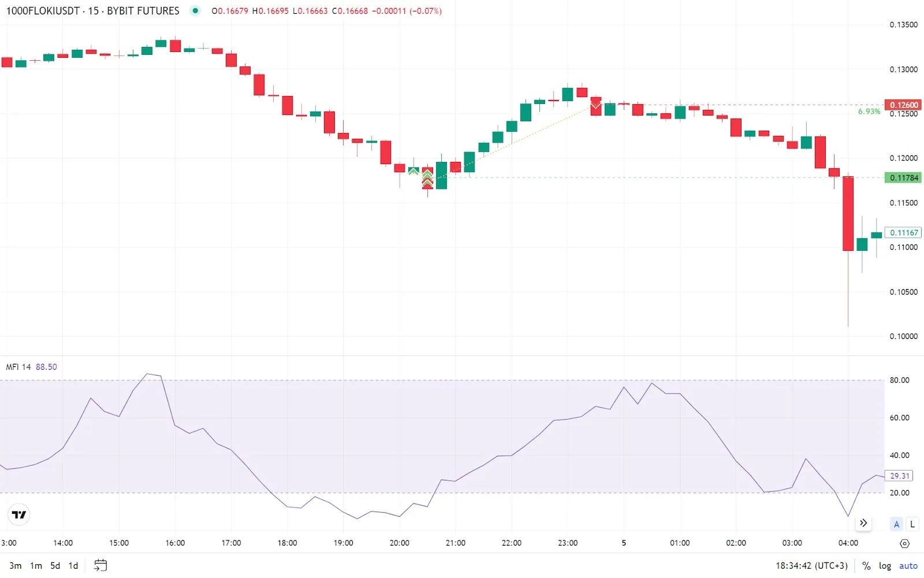Toggle the log scale mode
924x578 pixels.
pyautogui.click(x=885, y=566)
